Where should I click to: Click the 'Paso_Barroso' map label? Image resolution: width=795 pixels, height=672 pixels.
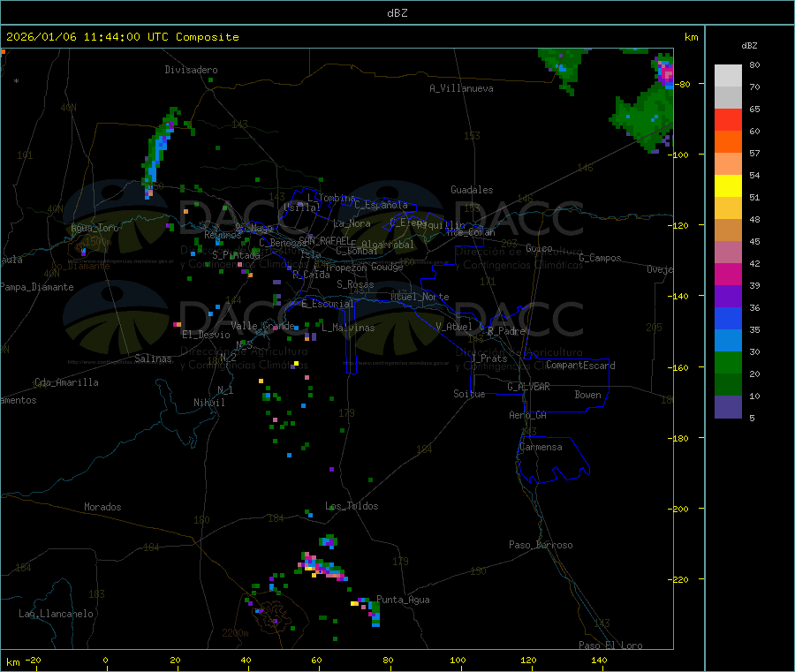pyautogui.click(x=541, y=545)
